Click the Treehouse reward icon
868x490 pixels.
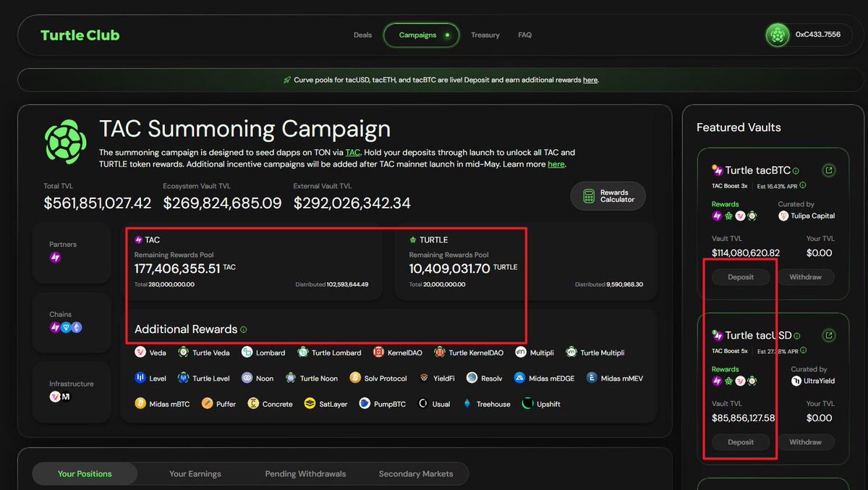pyautogui.click(x=467, y=404)
